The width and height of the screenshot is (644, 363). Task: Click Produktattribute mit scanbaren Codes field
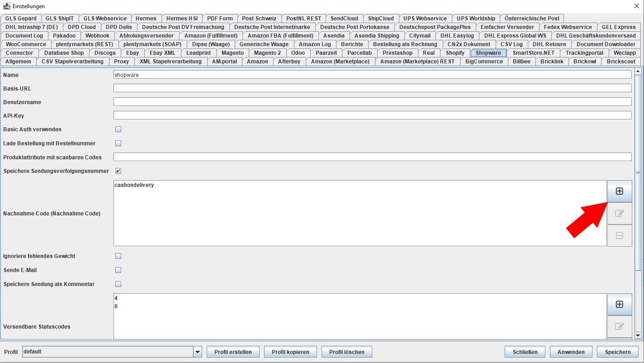(x=373, y=157)
